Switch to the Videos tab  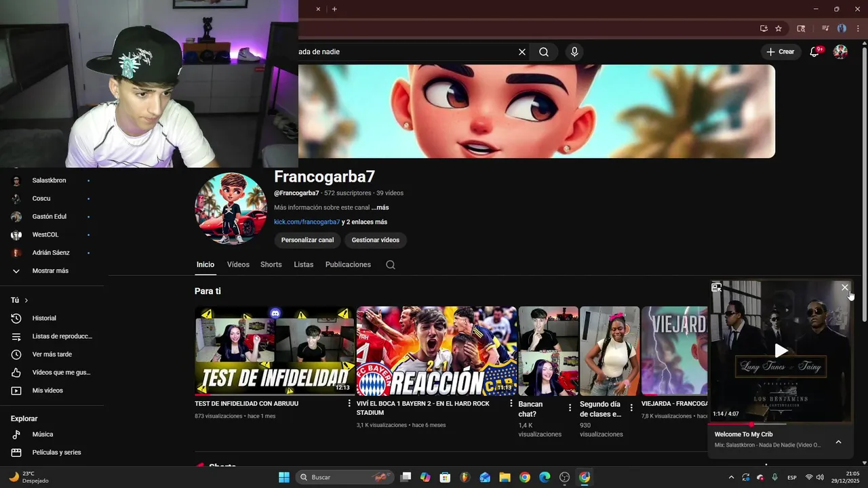(x=238, y=264)
